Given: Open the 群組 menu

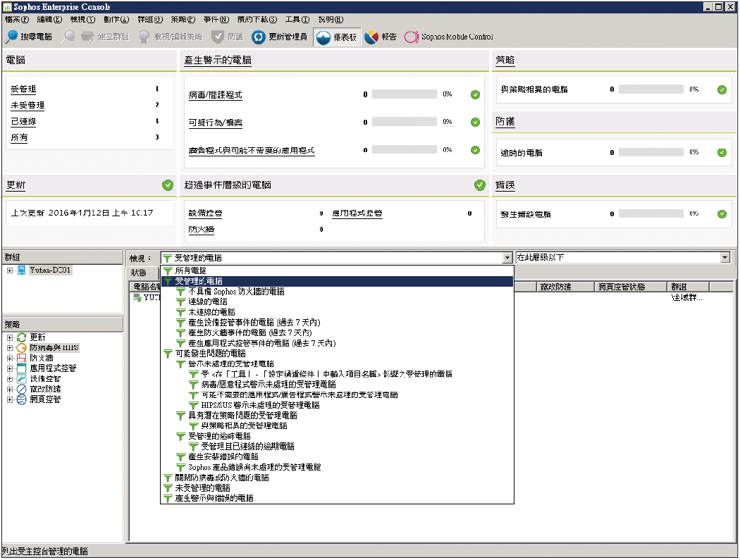Looking at the screenshot, I should (x=150, y=19).
